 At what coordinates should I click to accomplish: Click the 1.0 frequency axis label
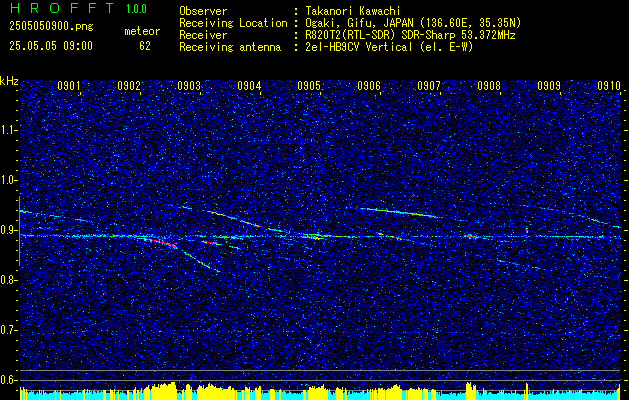(9, 180)
